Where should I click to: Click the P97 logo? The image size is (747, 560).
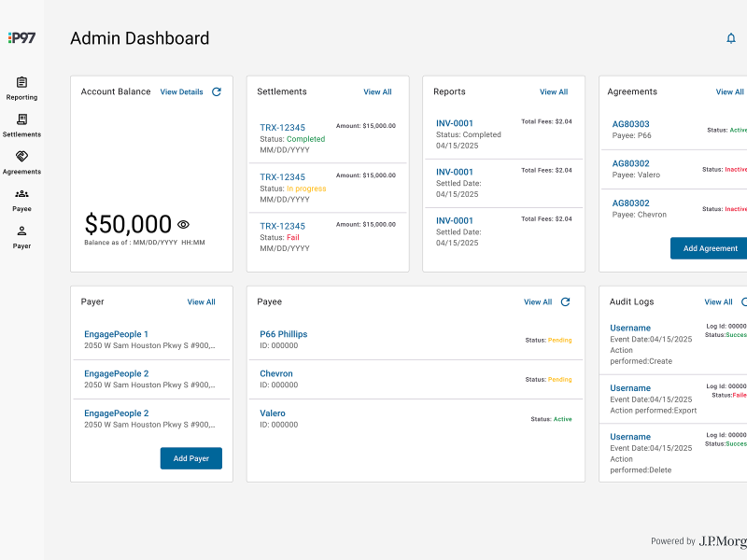click(x=21, y=38)
